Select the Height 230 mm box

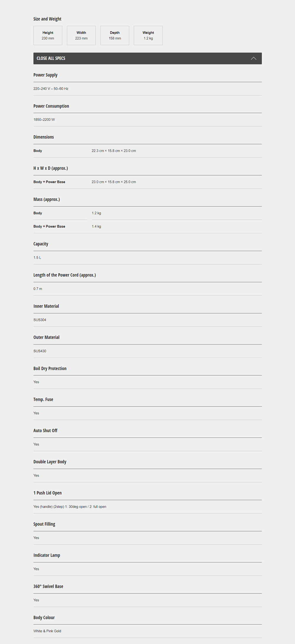tap(48, 35)
